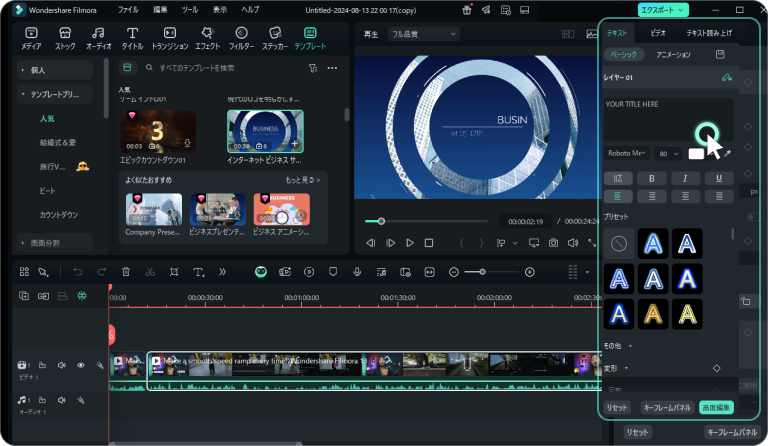Open the タイトル titles tab
Viewport: 768px width, 446px height.
pos(132,38)
